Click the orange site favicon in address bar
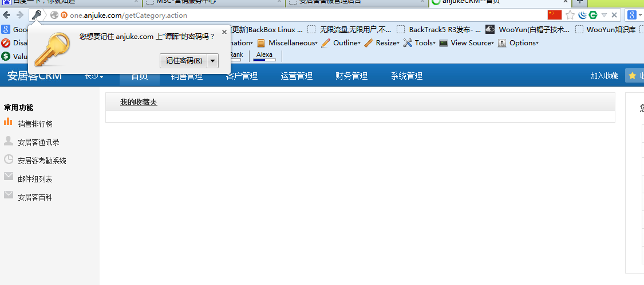 pyautogui.click(x=64, y=15)
